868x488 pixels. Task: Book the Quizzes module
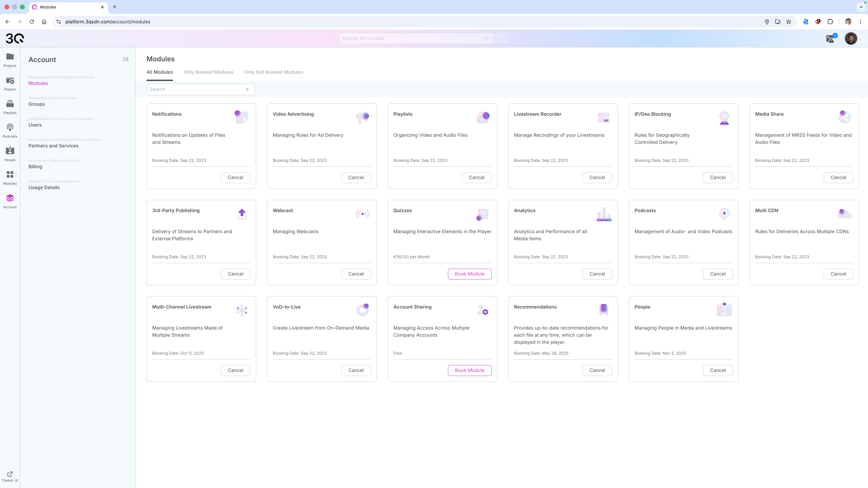[469, 274]
